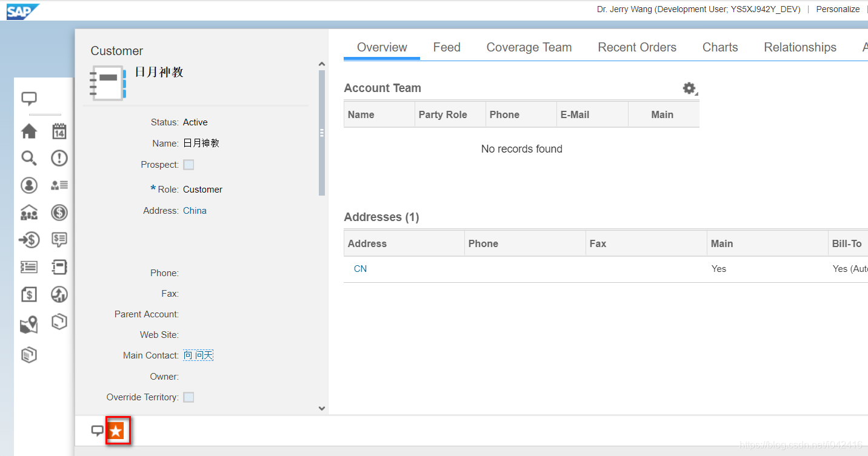Click the SAP logo
The height and width of the screenshot is (456, 868).
23,11
